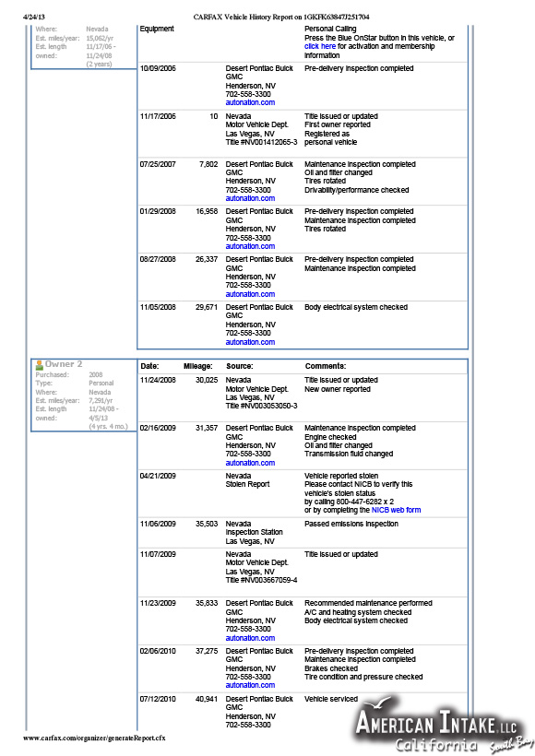This screenshot has height=756, width=535.
Task: Click mileage value 16,958
Action: [207, 211]
